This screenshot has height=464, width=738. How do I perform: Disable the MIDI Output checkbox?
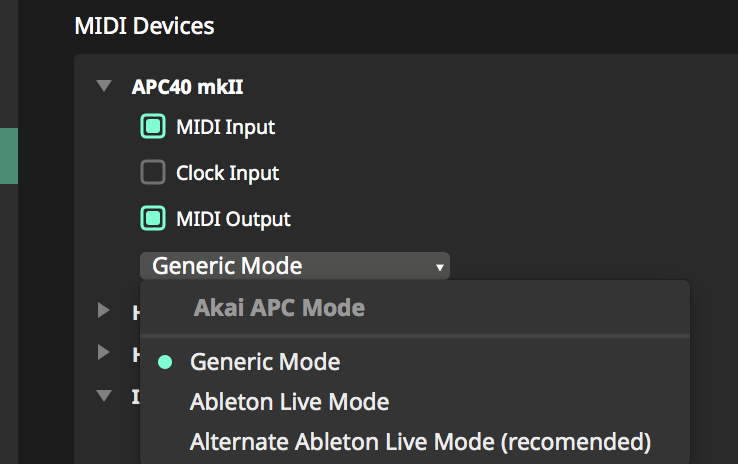click(153, 218)
